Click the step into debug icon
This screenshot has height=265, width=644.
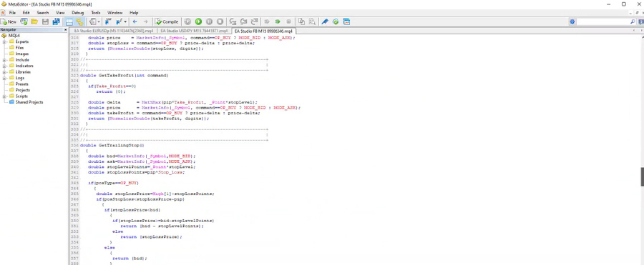tap(233, 21)
